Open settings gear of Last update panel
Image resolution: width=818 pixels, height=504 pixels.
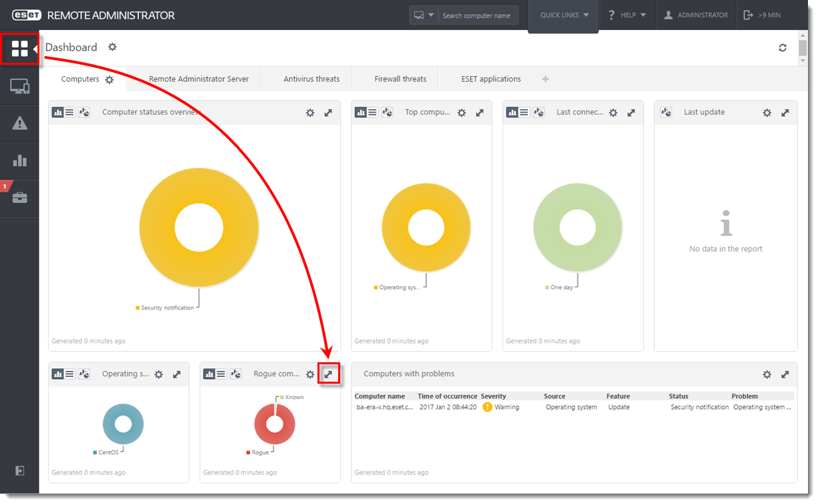[x=767, y=113]
